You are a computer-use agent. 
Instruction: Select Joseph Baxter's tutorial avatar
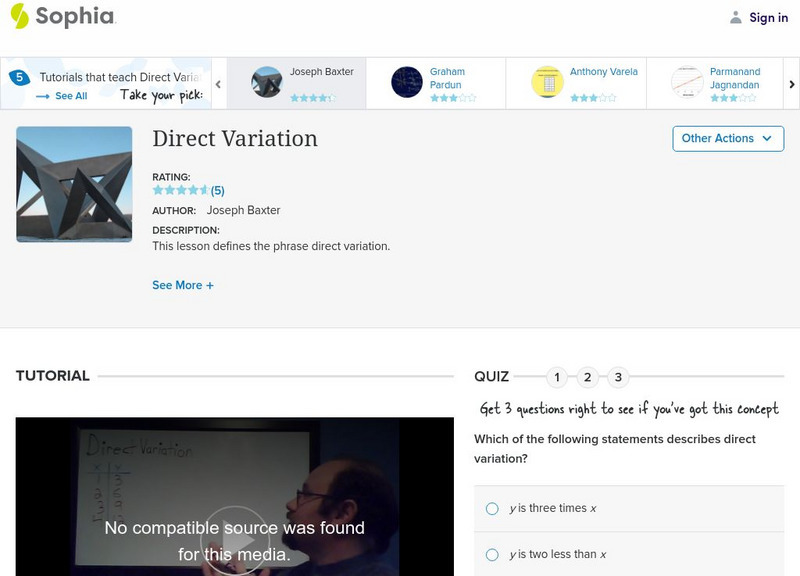(267, 82)
